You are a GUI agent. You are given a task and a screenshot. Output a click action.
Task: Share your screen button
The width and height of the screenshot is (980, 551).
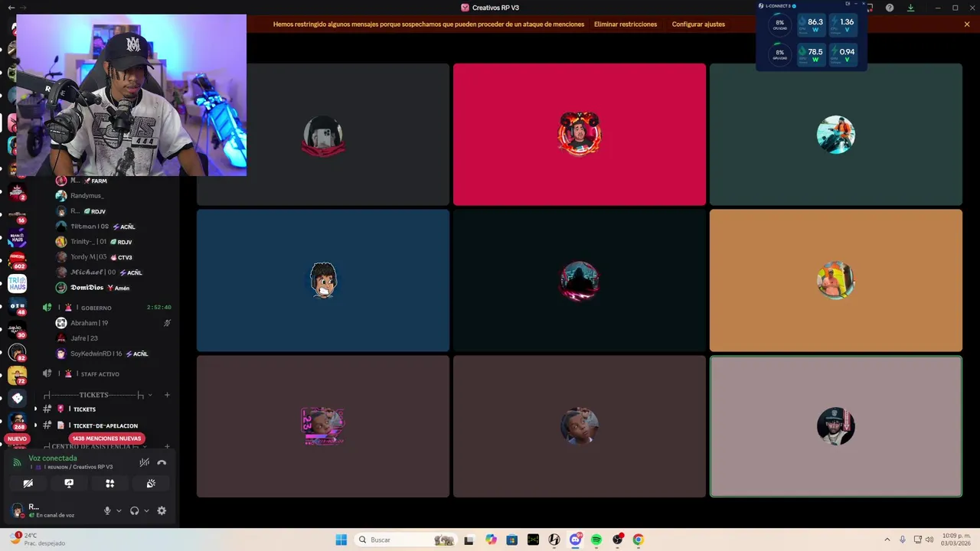(69, 484)
